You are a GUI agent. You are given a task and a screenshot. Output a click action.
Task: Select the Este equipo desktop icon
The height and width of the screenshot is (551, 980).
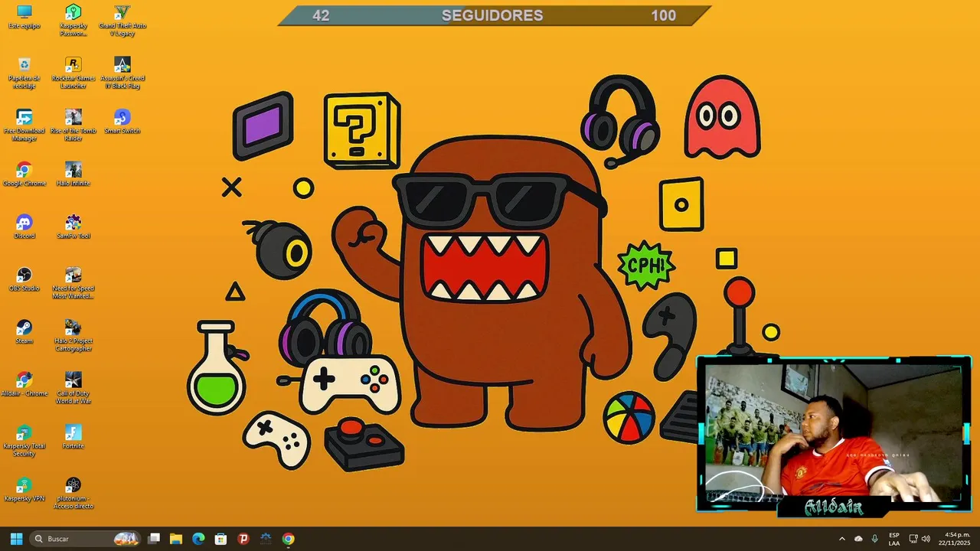pos(24,17)
